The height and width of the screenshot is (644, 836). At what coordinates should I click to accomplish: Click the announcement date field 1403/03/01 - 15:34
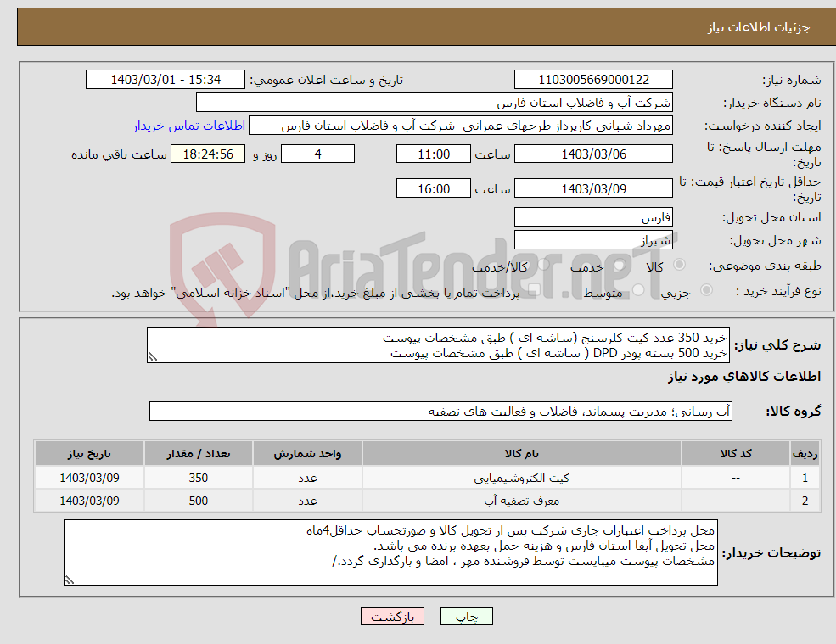166,80
